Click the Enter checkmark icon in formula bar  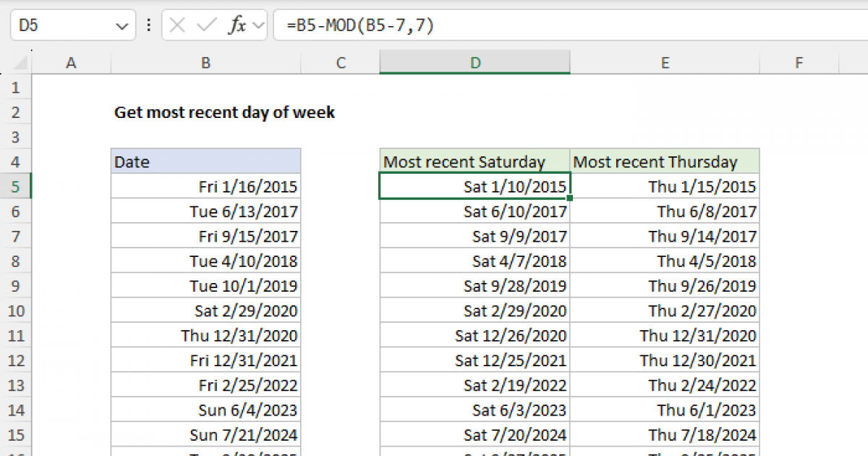[x=207, y=26]
